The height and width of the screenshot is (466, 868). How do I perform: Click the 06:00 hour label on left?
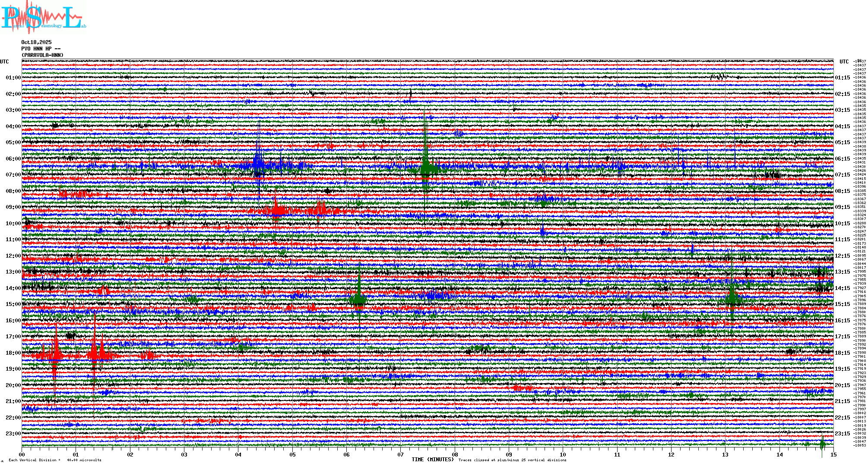[13, 159]
